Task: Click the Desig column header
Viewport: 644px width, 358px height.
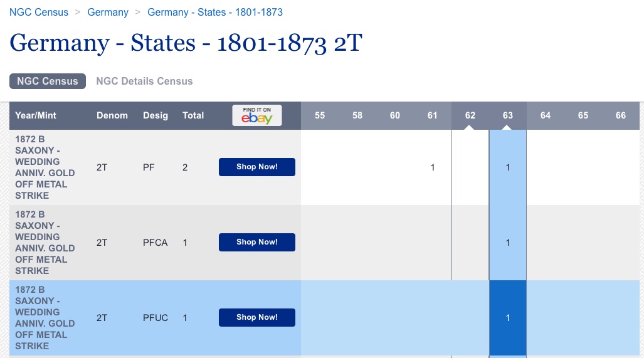Action: (x=156, y=115)
